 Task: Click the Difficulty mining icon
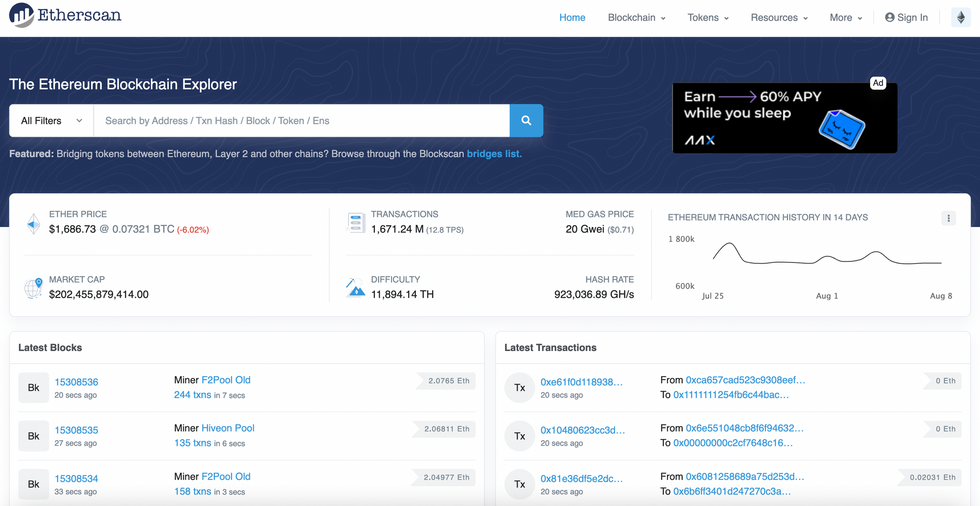356,288
